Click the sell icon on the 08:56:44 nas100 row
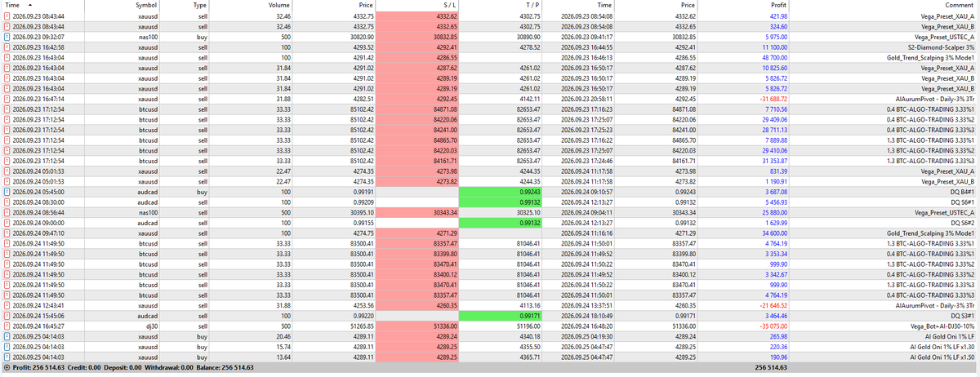 7,212
